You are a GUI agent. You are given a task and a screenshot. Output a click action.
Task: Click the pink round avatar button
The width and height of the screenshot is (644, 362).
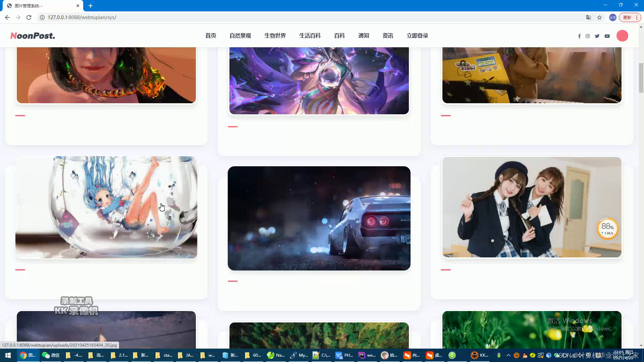click(622, 36)
